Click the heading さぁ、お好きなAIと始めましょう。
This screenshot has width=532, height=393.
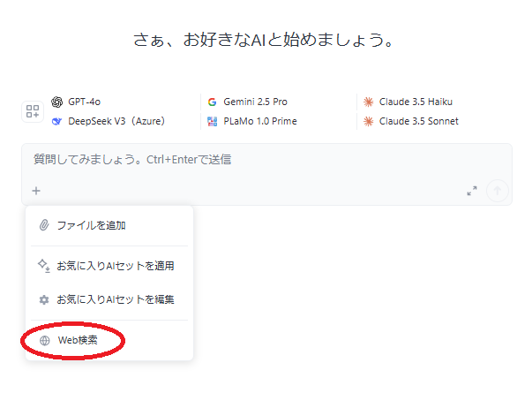point(264,40)
